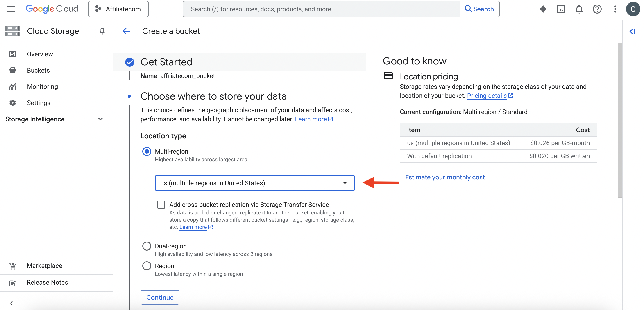Click the Current configuration Multi-region / Standard text
This screenshot has width=644, height=310.
click(463, 112)
